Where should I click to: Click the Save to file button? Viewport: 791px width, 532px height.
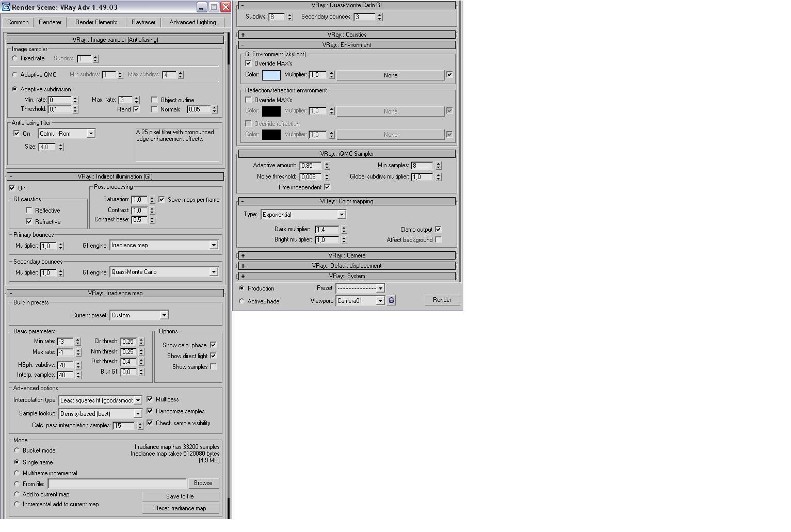coord(180,496)
